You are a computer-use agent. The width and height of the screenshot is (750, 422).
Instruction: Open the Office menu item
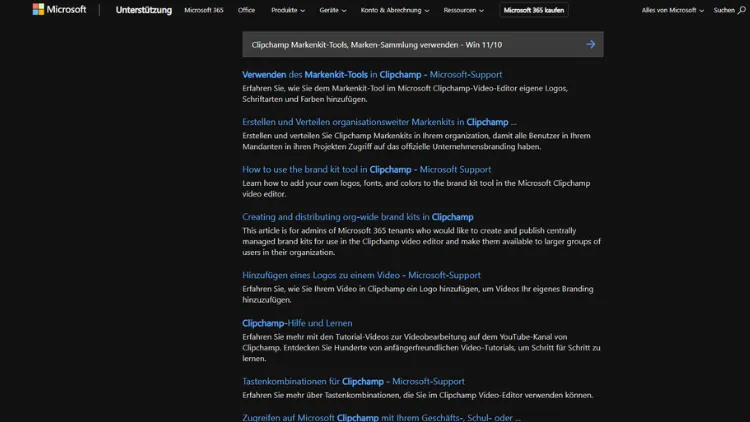click(246, 10)
